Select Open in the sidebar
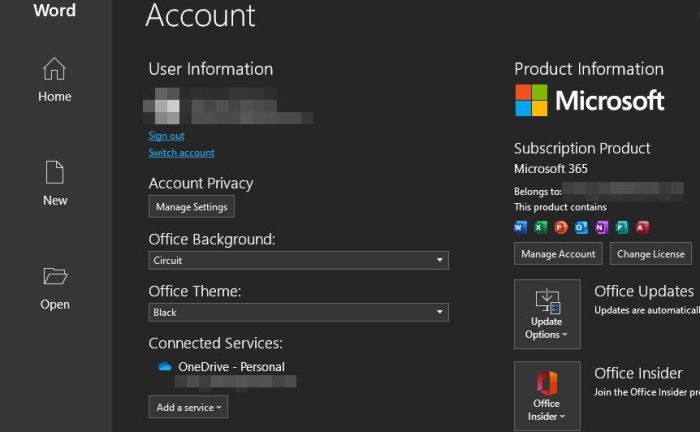This screenshot has width=700, height=432. pyautogui.click(x=55, y=288)
